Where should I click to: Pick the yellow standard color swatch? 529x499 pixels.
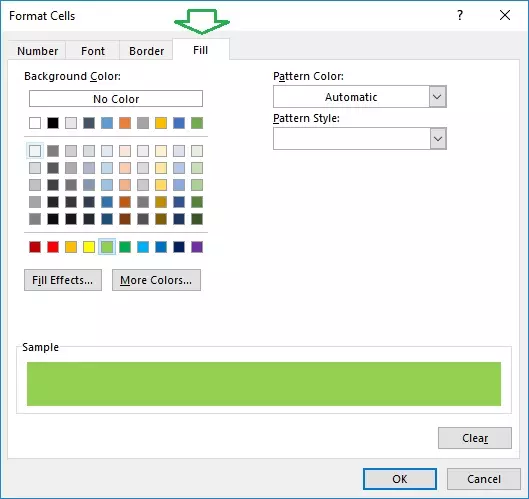coord(89,247)
